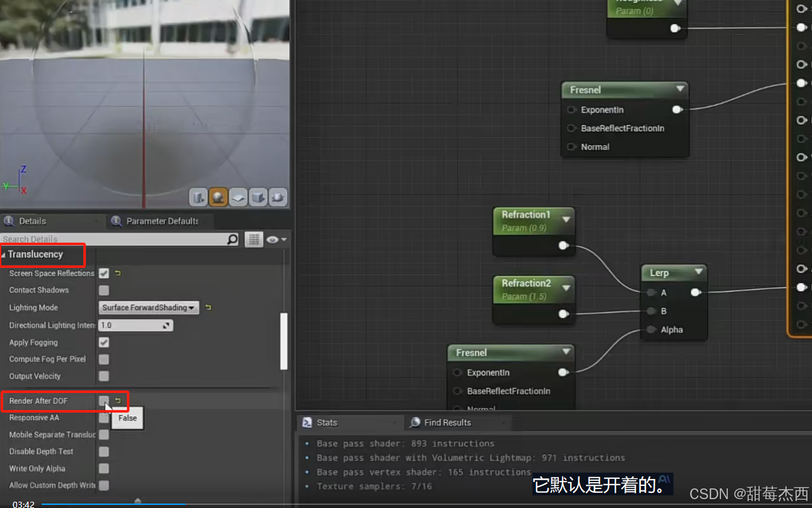Collapse the Fresnel node below Refraction2
The height and width of the screenshot is (508, 812).
pos(566,352)
